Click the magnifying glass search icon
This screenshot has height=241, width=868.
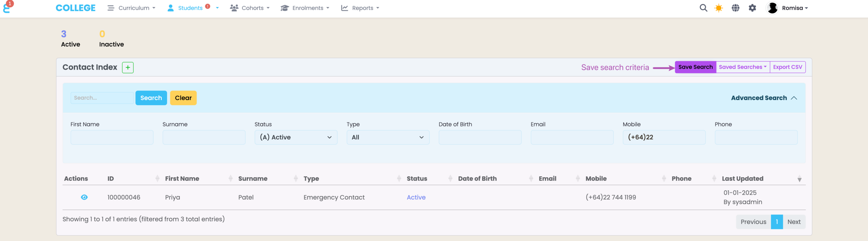click(x=703, y=8)
